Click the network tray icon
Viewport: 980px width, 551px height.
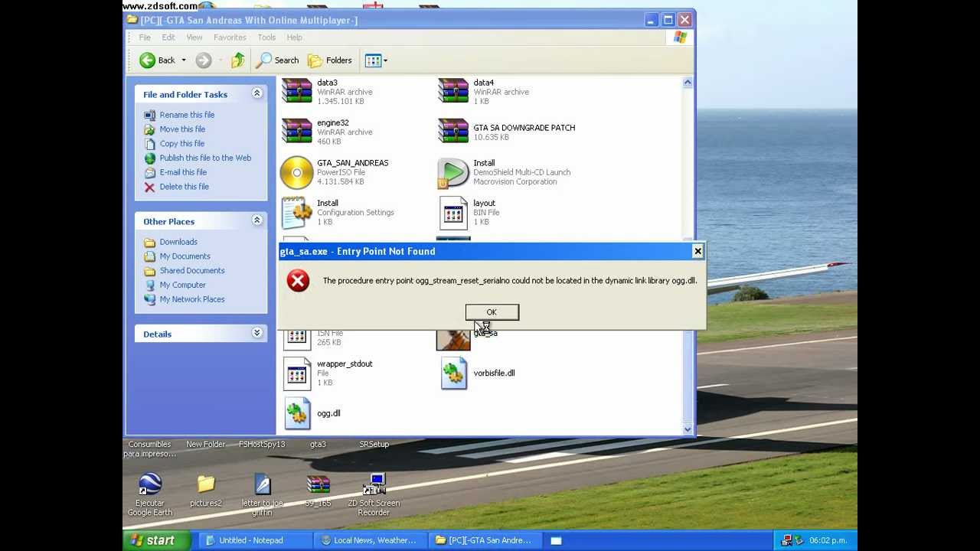pos(787,540)
